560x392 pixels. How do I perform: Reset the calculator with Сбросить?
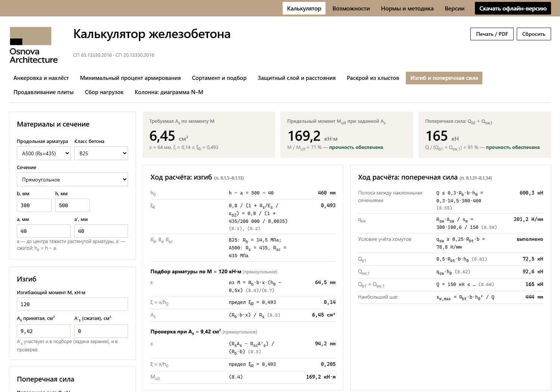(x=534, y=34)
